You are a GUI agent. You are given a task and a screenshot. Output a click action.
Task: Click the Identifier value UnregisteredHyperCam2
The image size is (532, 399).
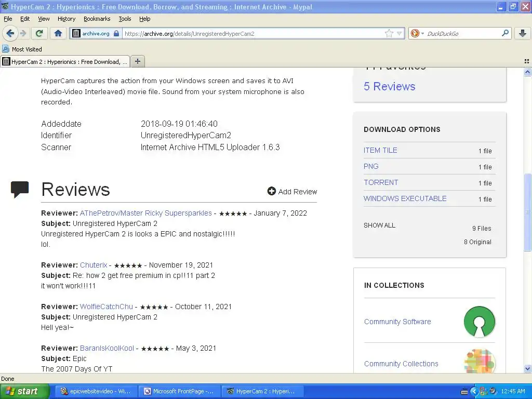click(x=186, y=136)
